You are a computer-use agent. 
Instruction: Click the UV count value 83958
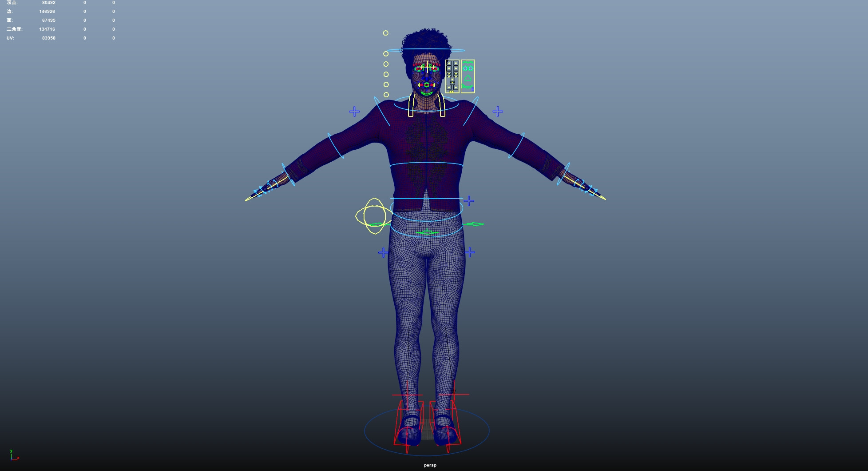[x=49, y=38]
